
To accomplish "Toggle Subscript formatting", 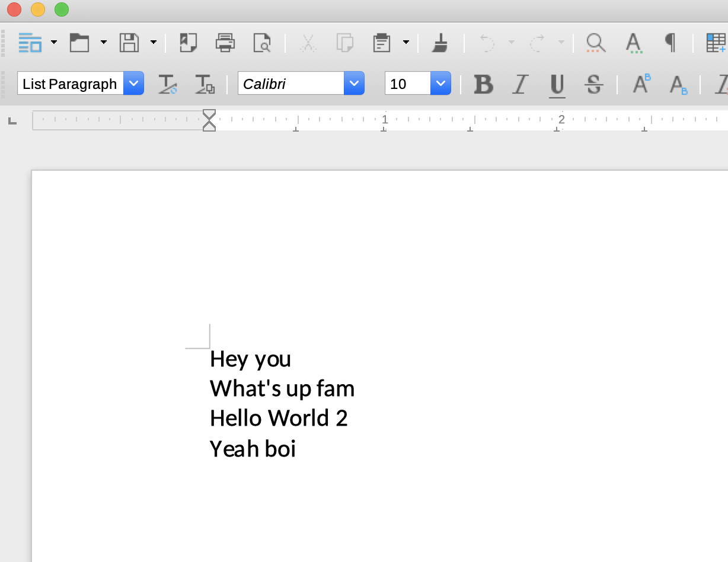I will click(x=678, y=85).
